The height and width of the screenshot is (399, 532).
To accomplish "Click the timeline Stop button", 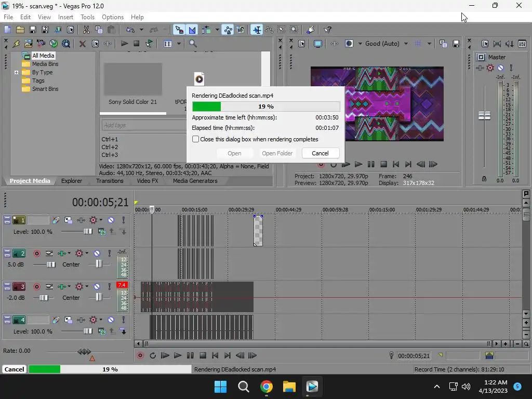I will pos(203,355).
